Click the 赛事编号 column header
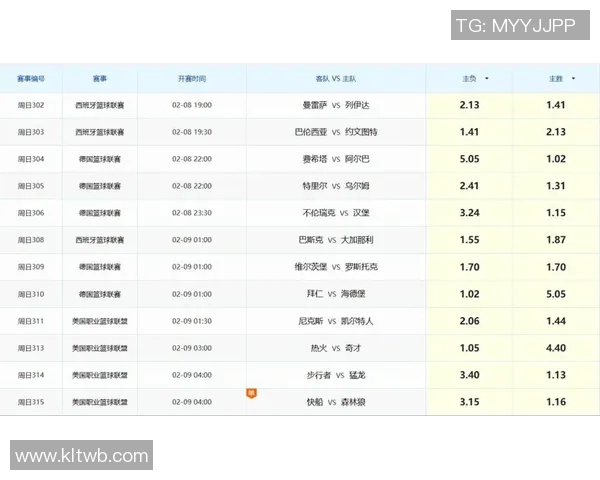This screenshot has height=480, width=600. (31, 78)
